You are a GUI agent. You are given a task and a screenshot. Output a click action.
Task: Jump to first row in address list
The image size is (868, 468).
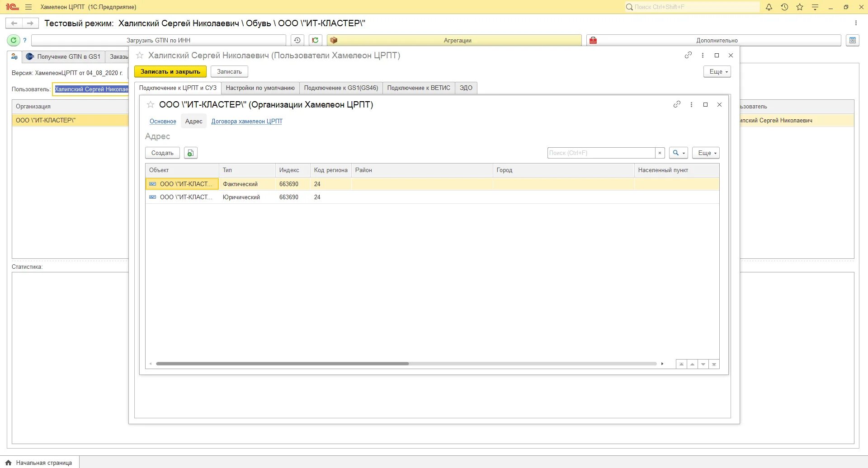(x=681, y=364)
